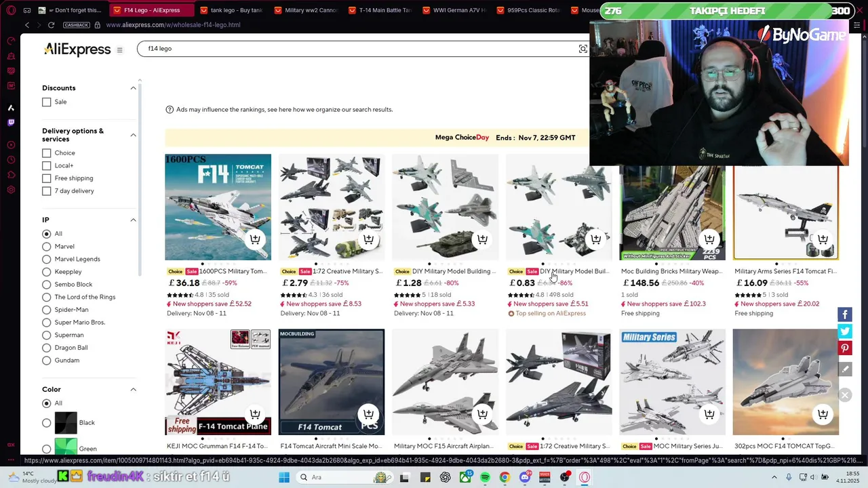Open the KEJI MOC Grumman F14 title link

point(218,446)
